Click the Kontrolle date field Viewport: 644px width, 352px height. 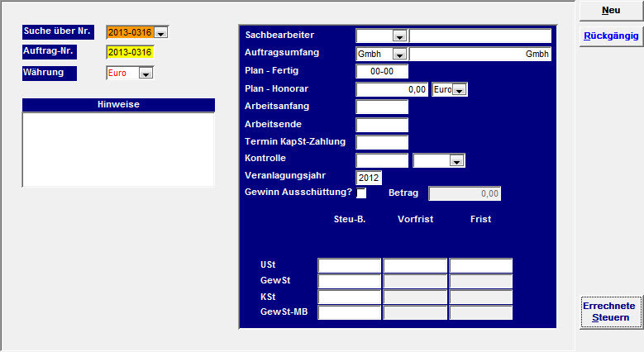coord(382,160)
